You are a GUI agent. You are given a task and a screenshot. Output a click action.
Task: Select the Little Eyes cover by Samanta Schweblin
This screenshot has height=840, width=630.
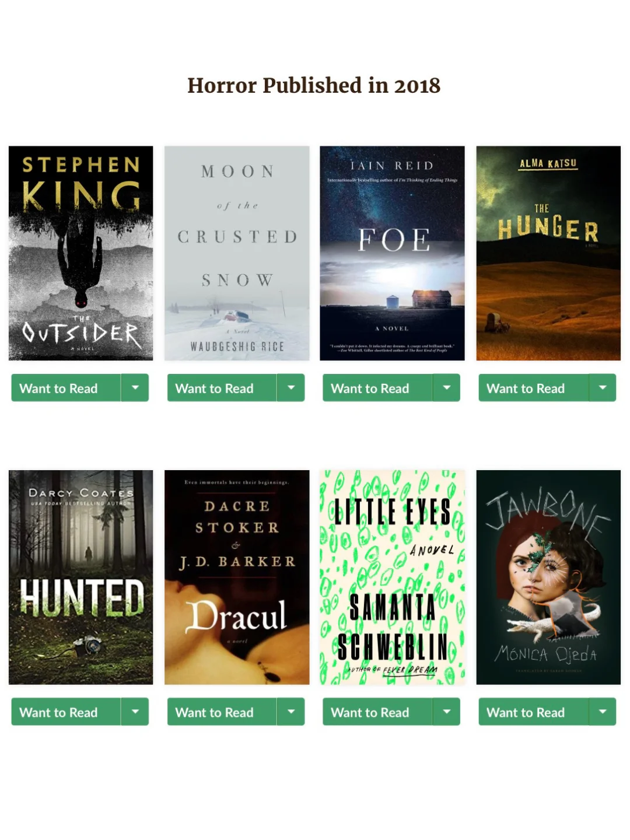click(x=393, y=577)
